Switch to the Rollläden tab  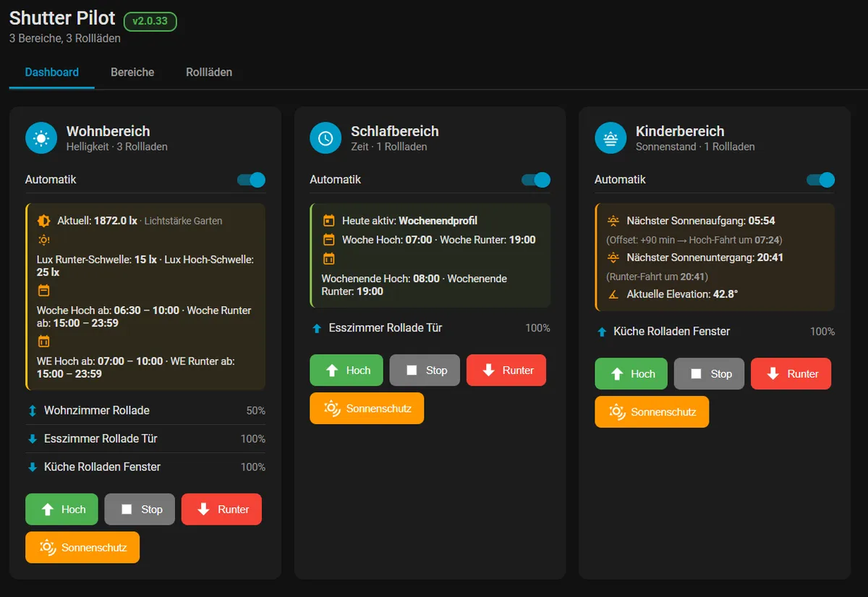[x=209, y=72]
